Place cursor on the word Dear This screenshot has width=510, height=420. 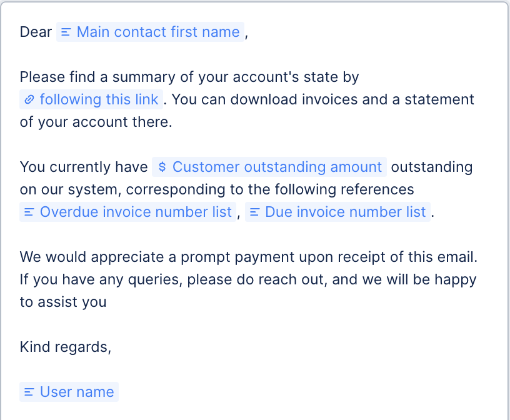click(36, 32)
